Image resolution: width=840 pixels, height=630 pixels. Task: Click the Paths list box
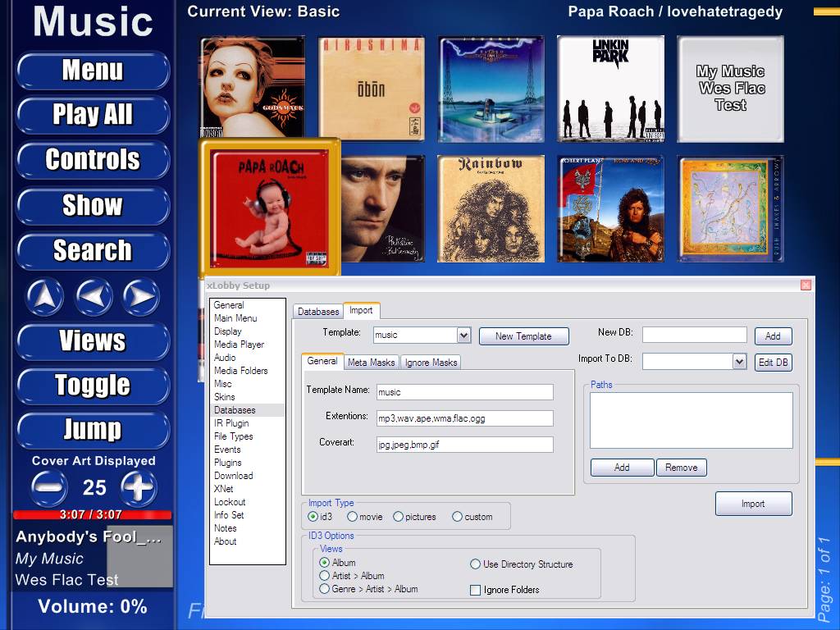click(691, 421)
